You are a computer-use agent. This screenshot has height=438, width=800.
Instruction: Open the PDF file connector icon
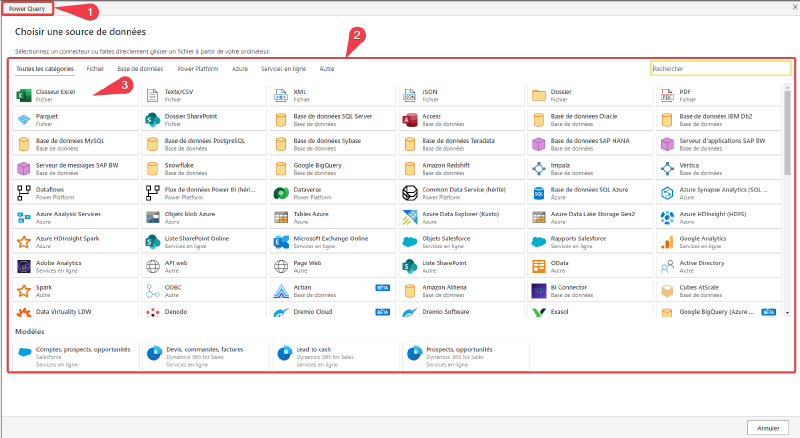click(667, 95)
